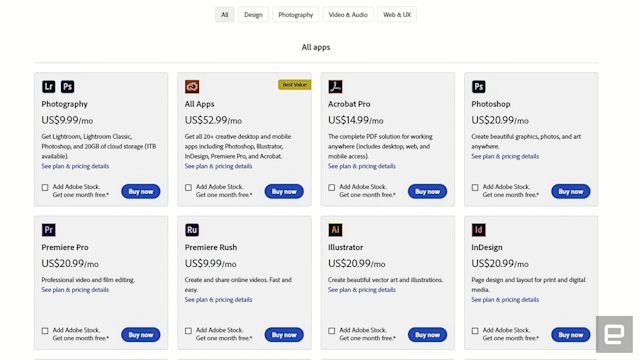640x360 pixels.
Task: Click the Ps icon on Photoshop card
Action: coord(478,87)
